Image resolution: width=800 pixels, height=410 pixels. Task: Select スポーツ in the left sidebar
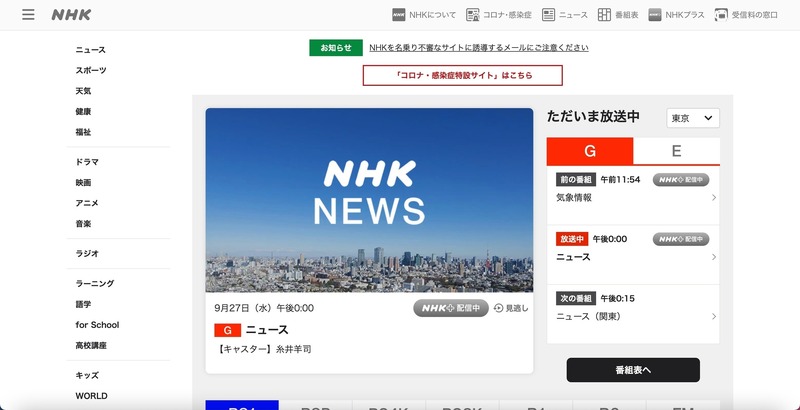[91, 70]
